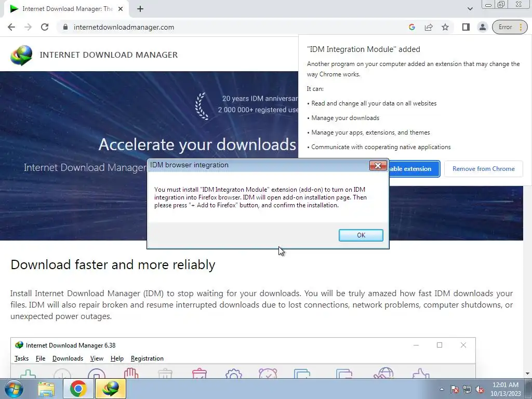
Task: Open a new browser tab
Action: tap(140, 9)
